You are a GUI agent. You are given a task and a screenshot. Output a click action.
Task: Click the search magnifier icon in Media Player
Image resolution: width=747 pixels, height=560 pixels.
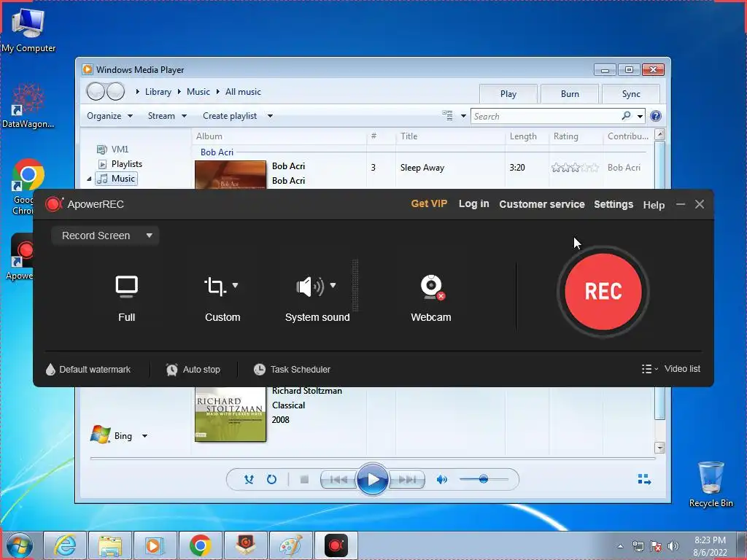[x=627, y=116]
